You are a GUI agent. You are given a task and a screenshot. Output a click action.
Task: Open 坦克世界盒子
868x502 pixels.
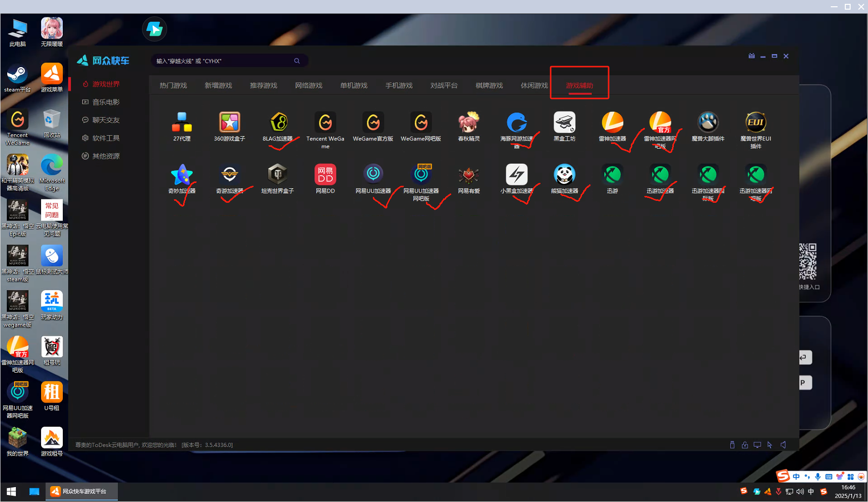(278, 175)
